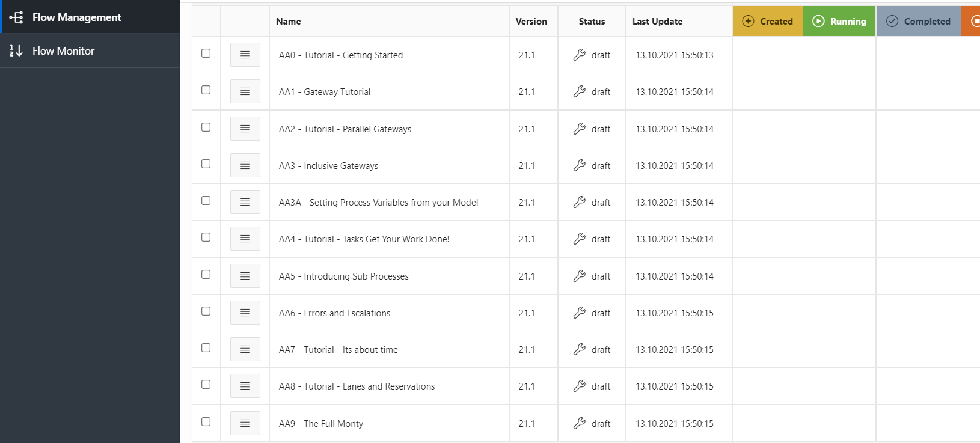Screen dimensions: 980x443
Task: Click the checkmark icon in the Completed header
Action: [x=892, y=20]
